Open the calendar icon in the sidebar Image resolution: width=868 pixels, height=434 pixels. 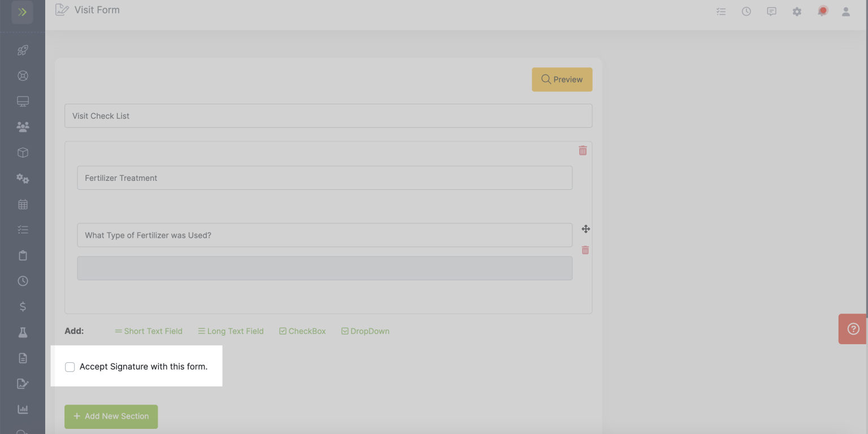click(x=23, y=203)
